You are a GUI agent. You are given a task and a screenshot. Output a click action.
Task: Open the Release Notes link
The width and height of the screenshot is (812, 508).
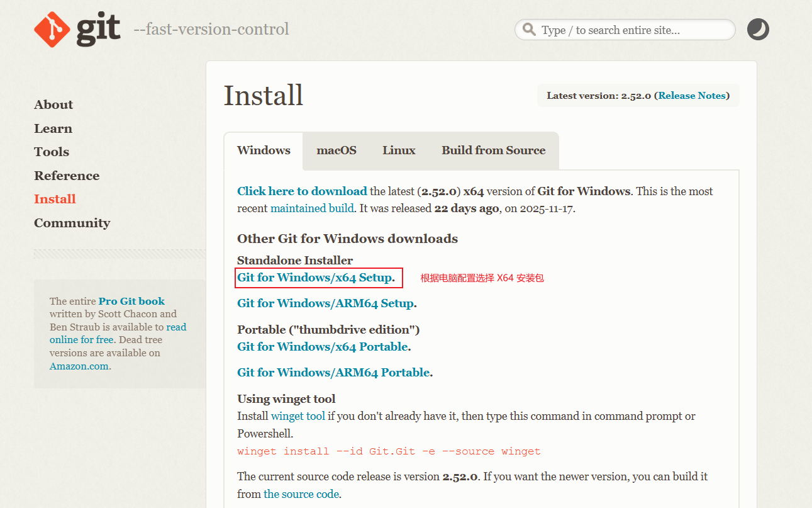point(692,96)
